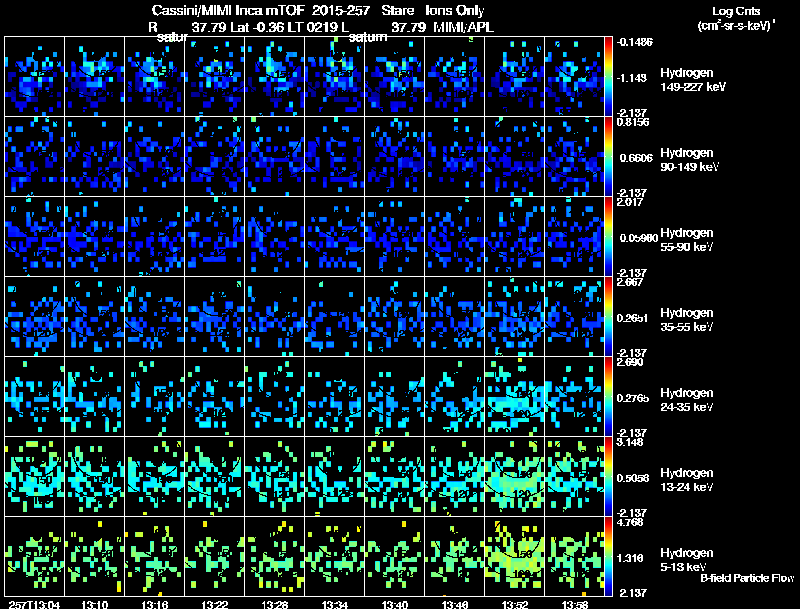This screenshot has height=609, width=800.
Task: Select the first Hydrogen 55-90 keV panel
Action: click(34, 236)
